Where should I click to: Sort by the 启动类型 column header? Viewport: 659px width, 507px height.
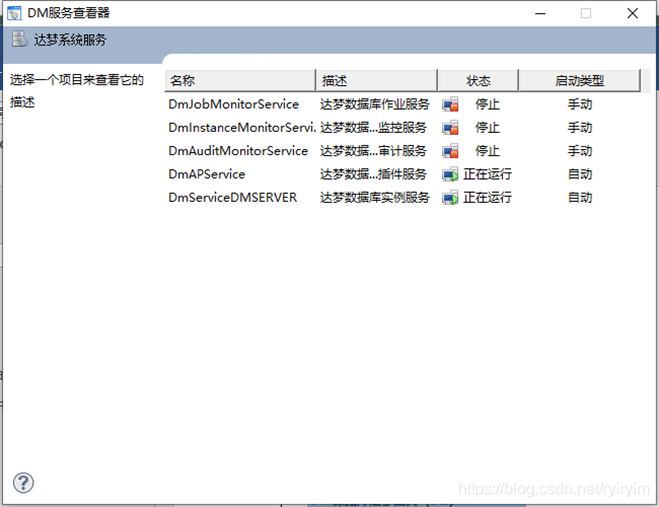[580, 80]
